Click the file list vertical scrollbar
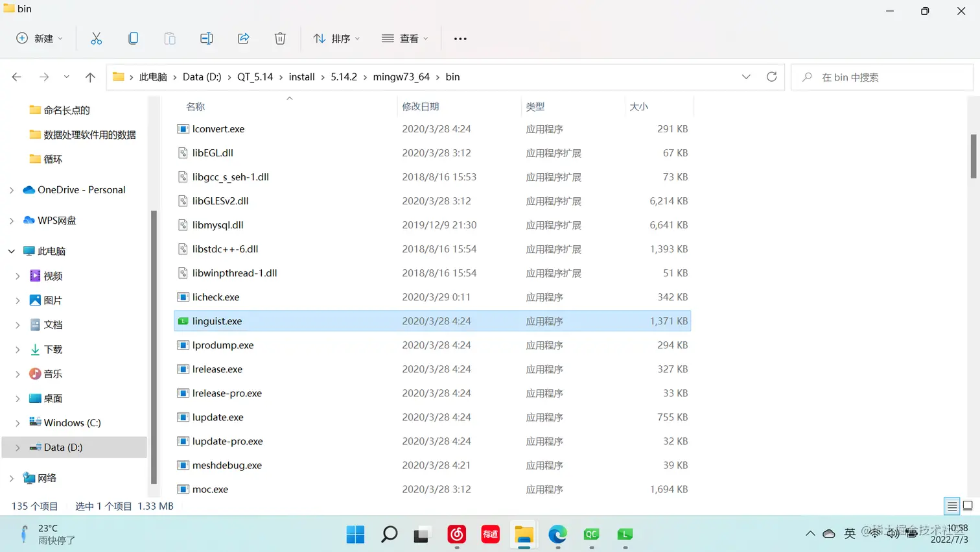The height and width of the screenshot is (552, 980). tap(973, 156)
